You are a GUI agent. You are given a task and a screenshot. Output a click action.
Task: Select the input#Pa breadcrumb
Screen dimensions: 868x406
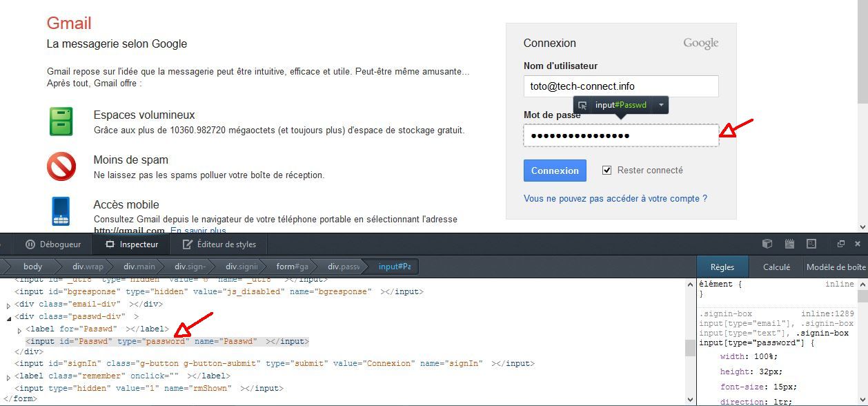(395, 267)
